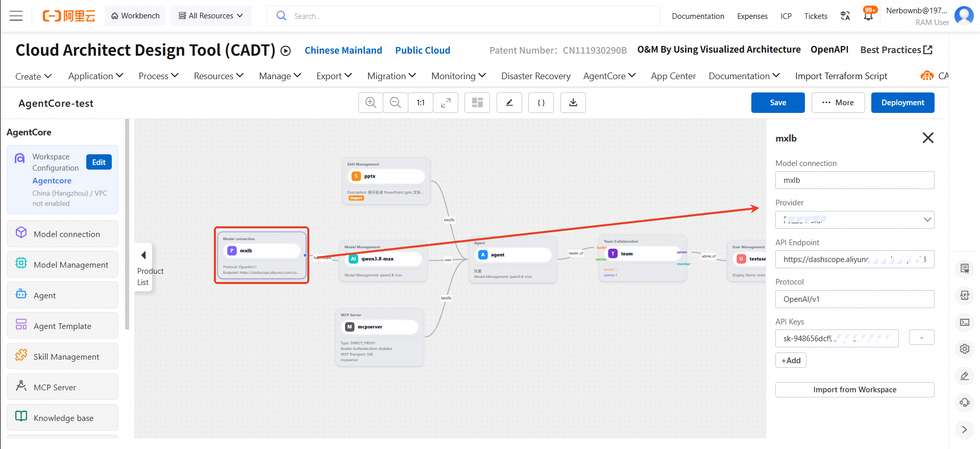The width and height of the screenshot is (980, 449).
Task: Play the CADT intro video icon
Action: coord(286,51)
